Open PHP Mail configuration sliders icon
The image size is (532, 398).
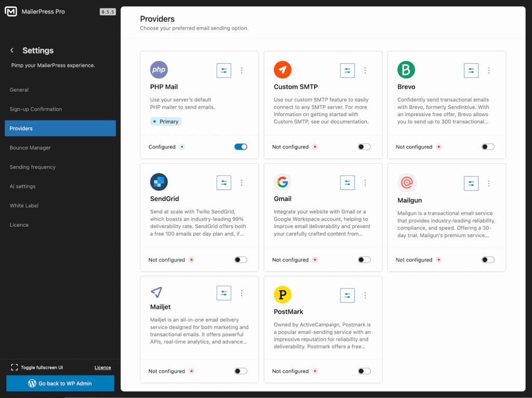[223, 71]
